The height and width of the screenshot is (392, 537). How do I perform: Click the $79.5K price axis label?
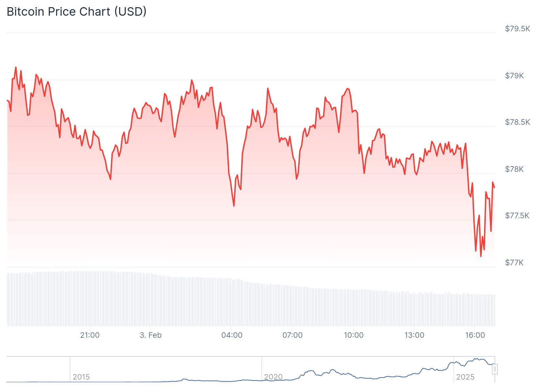coord(517,29)
